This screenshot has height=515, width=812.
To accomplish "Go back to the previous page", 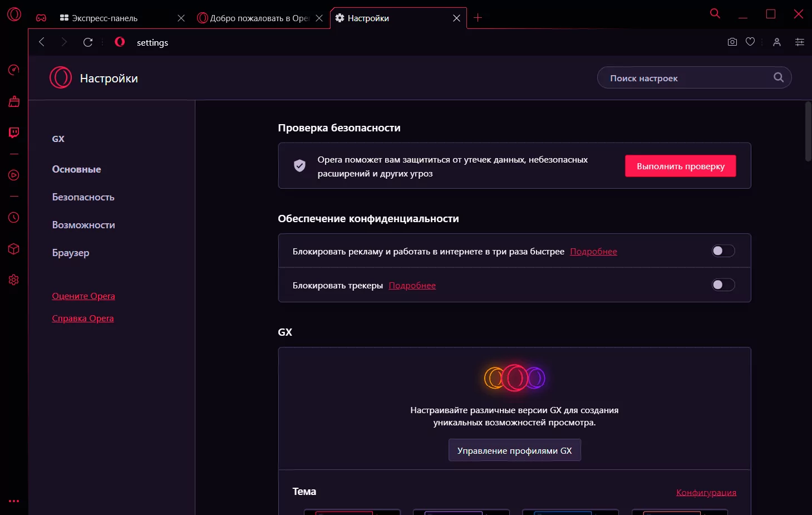I will click(42, 42).
